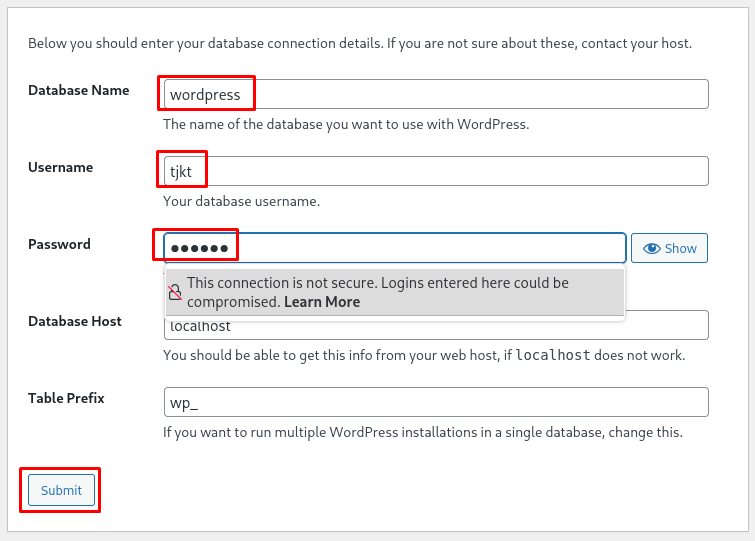This screenshot has height=541, width=755.
Task: Click the Password label
Action: click(x=59, y=244)
